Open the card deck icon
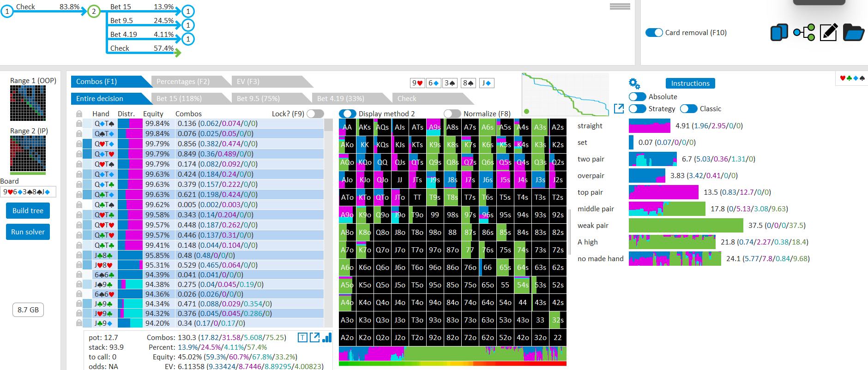Screen dimensions: 868x370 (779, 32)
